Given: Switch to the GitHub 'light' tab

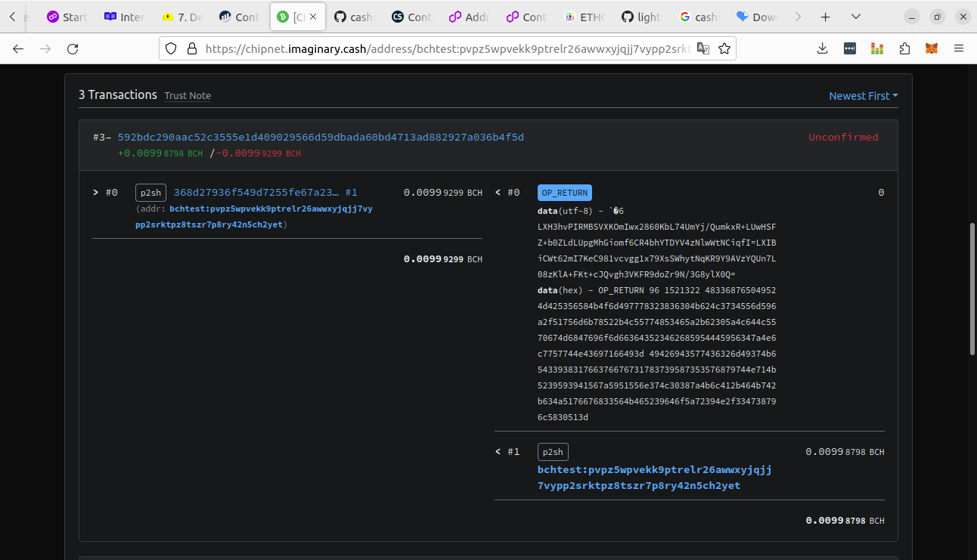Looking at the screenshot, I should click(642, 17).
